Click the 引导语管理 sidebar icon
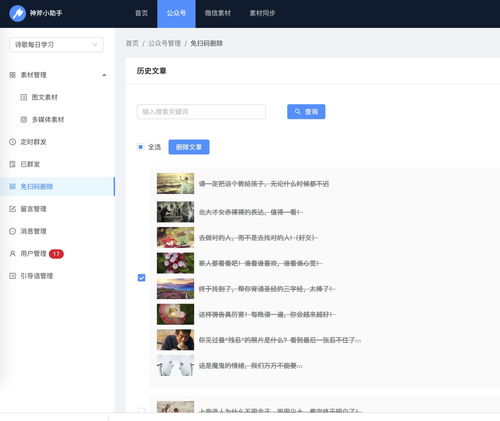 12,276
